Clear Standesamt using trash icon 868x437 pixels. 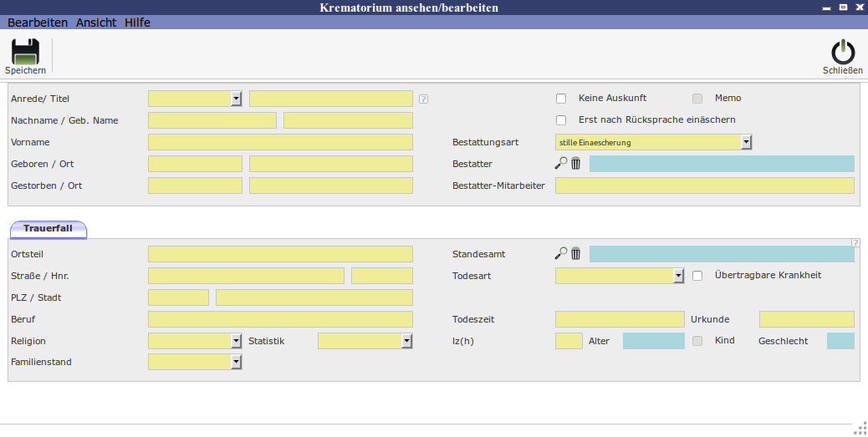(x=575, y=254)
